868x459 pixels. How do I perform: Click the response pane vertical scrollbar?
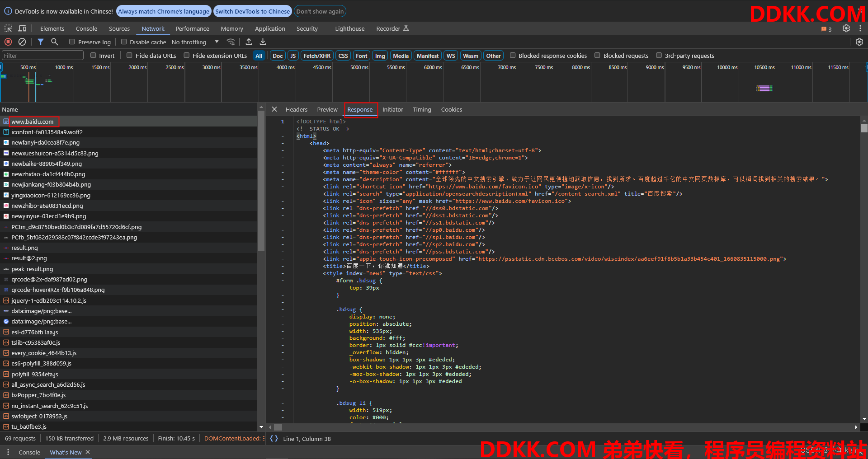click(x=864, y=128)
